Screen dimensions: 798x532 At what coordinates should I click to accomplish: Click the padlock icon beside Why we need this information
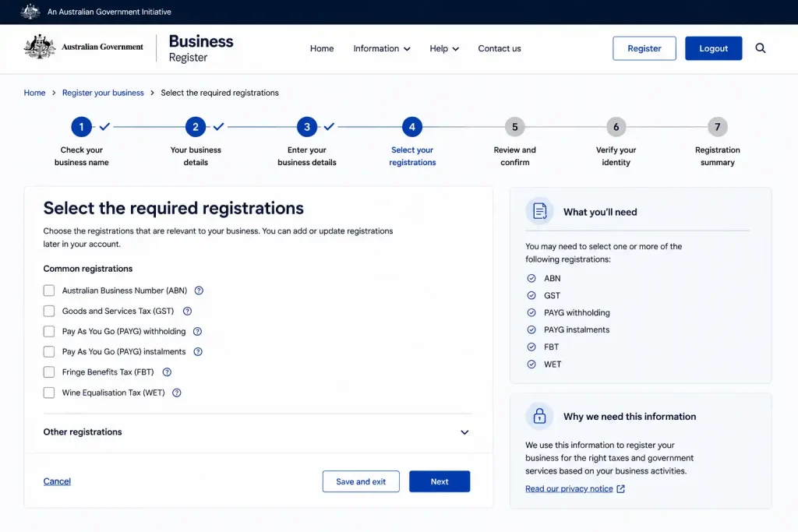click(x=539, y=416)
